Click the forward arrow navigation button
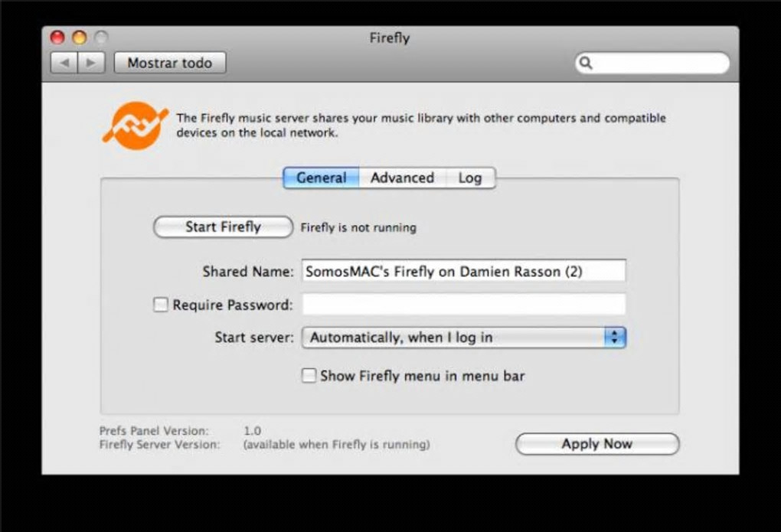This screenshot has height=532, width=781. click(91, 63)
